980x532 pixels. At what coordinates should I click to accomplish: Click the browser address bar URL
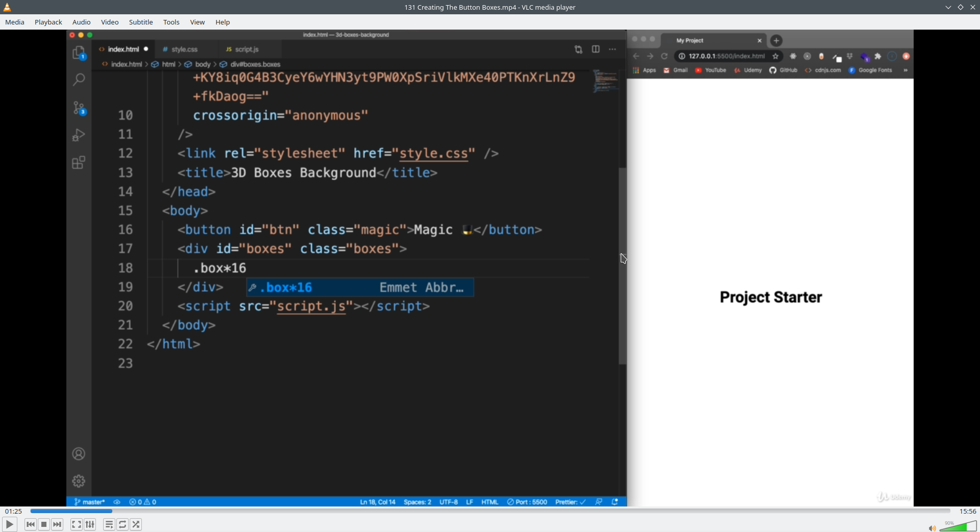pos(727,56)
